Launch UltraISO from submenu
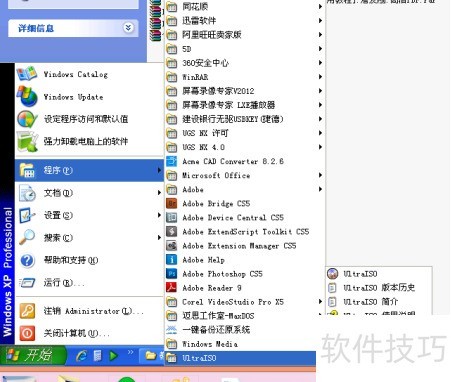Image resolution: width=451 pixels, height=382 pixels. [x=379, y=274]
